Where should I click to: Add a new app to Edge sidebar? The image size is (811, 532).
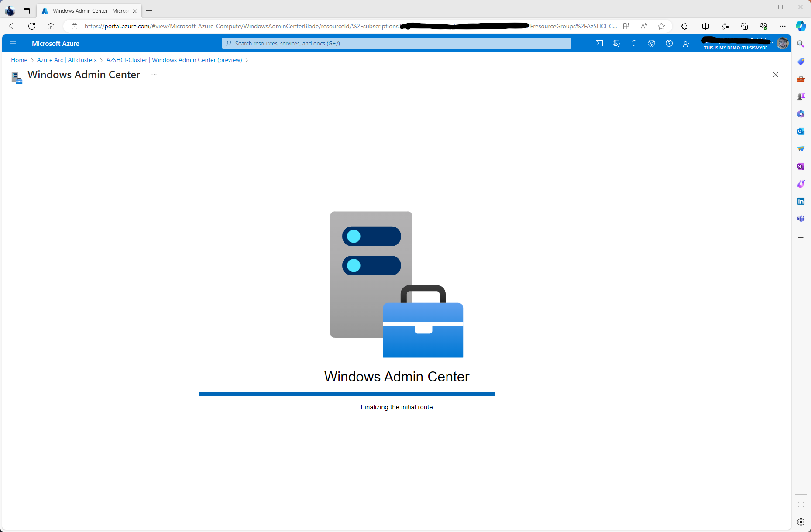click(x=801, y=238)
